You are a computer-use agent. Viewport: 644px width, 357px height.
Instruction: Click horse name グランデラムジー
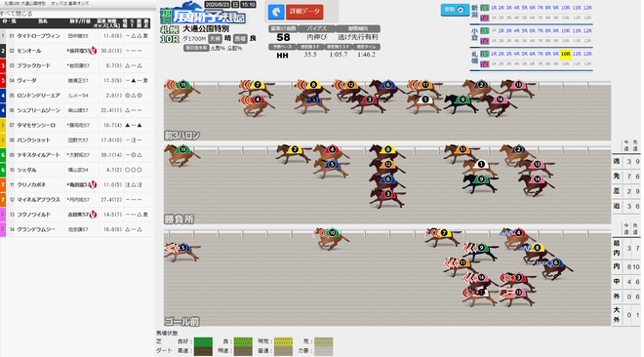36,229
